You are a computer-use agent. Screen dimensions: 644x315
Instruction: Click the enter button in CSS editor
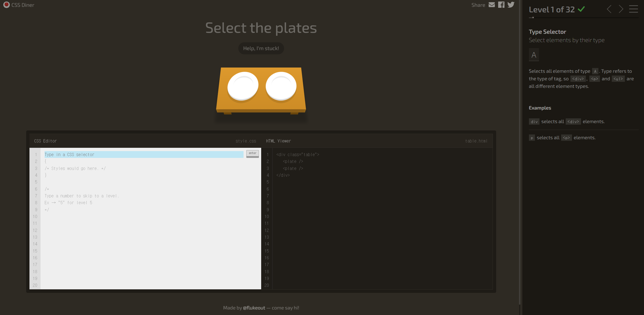pos(252,153)
